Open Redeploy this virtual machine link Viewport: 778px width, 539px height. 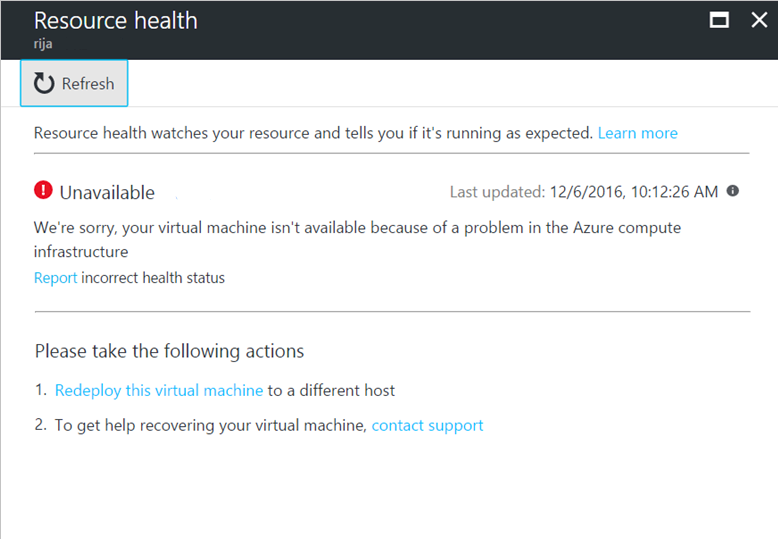[159, 391]
